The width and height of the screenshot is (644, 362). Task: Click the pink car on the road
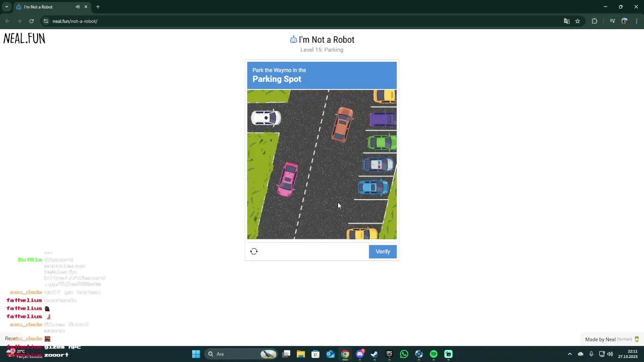[x=288, y=179]
